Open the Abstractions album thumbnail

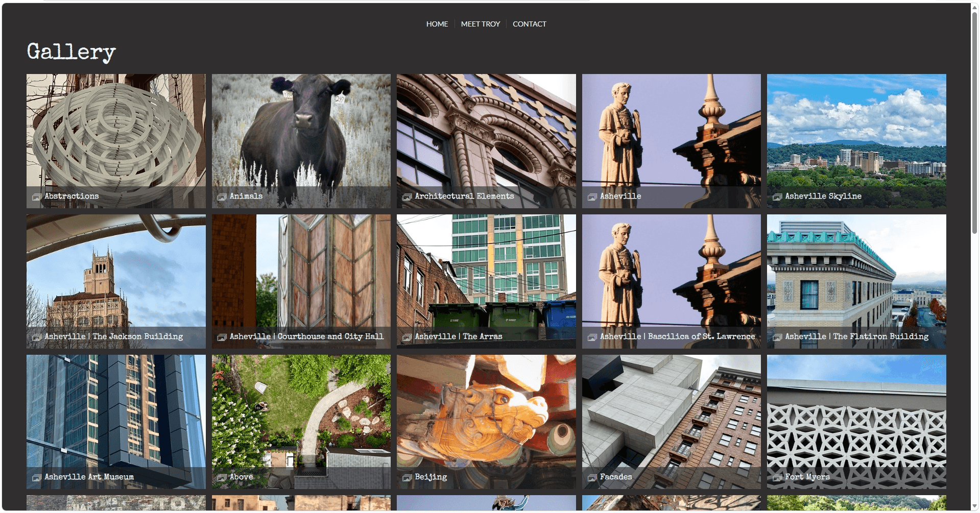tap(116, 141)
